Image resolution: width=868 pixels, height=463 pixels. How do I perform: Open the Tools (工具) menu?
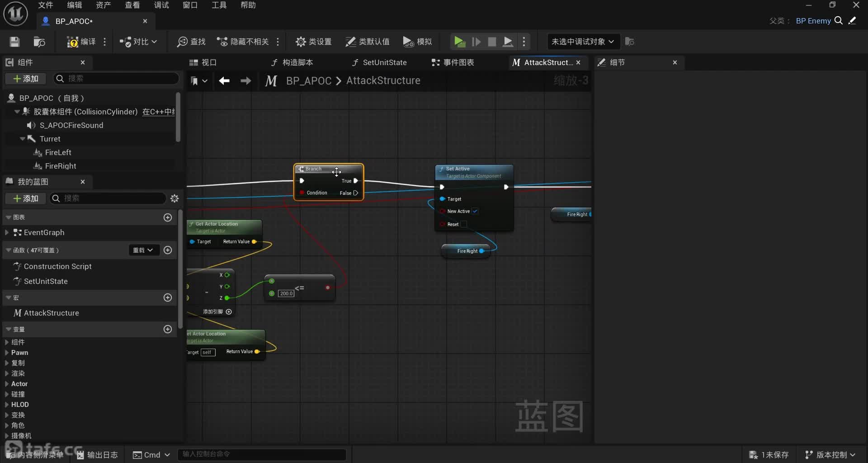[x=219, y=5]
